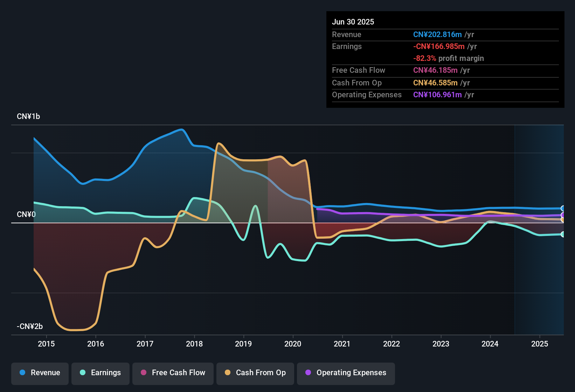Image resolution: width=575 pixels, height=392 pixels.
Task: Expand the Cash From Op legend entry
Action: (x=255, y=373)
